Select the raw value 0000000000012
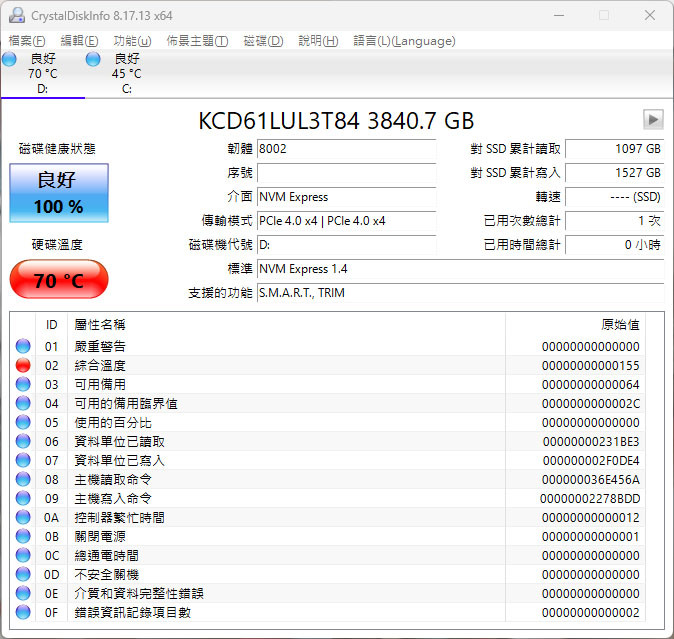Screen dimensions: 674x639 (591, 518)
